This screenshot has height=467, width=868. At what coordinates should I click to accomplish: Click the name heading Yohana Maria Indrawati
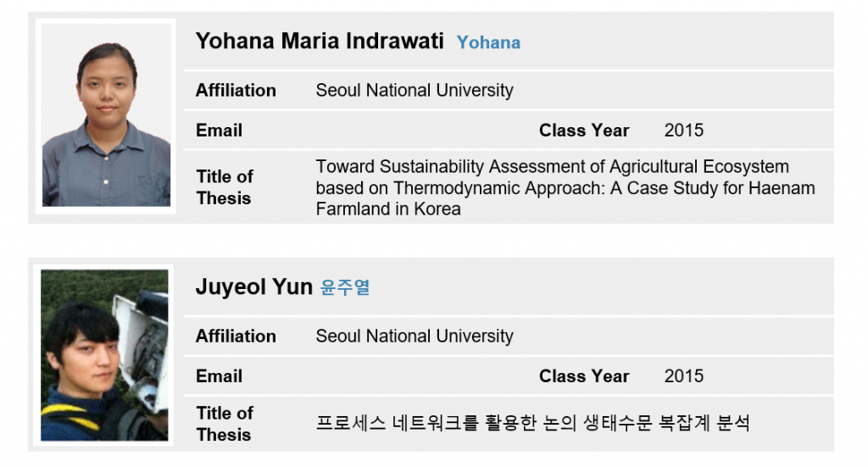(320, 41)
